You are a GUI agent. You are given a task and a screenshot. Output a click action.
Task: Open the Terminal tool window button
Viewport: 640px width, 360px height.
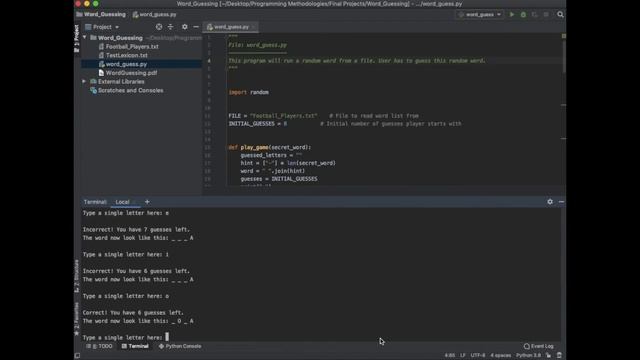pyautogui.click(x=135, y=346)
